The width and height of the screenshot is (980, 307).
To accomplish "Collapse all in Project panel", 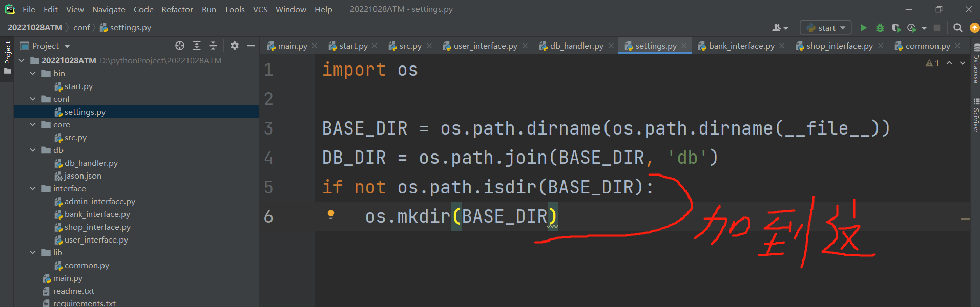I will pyautogui.click(x=213, y=46).
